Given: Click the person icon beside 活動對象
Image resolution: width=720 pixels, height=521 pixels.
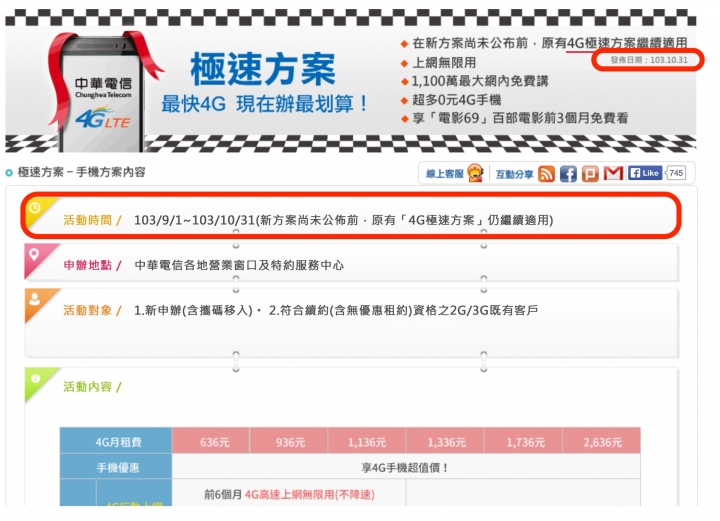Looking at the screenshot, I should click(34, 299).
